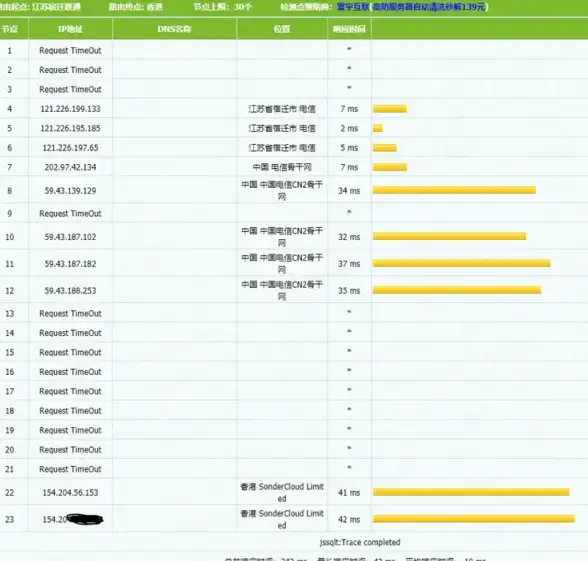The image size is (588, 561).
Task: Click the 位置 column header
Action: [282, 29]
